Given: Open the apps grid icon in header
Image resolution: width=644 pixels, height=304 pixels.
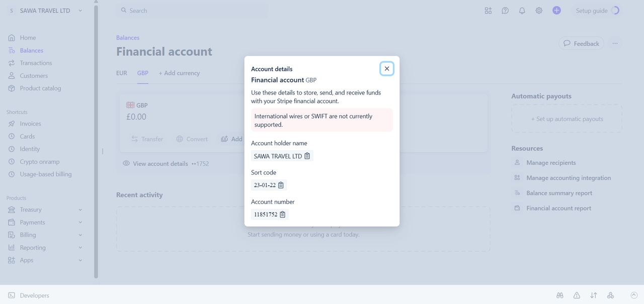Looking at the screenshot, I should pos(488,11).
